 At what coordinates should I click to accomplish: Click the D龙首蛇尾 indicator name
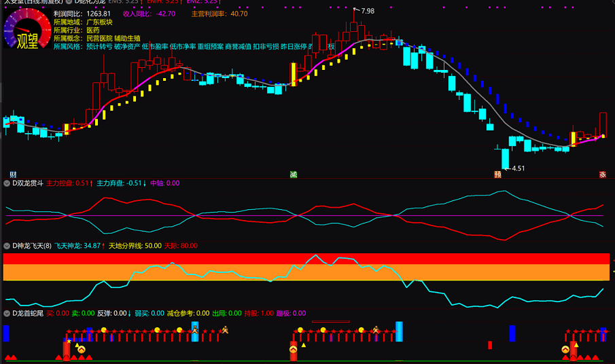pos(28,314)
